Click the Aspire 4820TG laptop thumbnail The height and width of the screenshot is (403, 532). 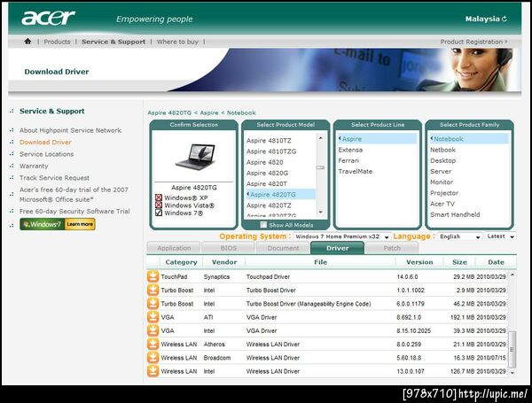coord(195,156)
